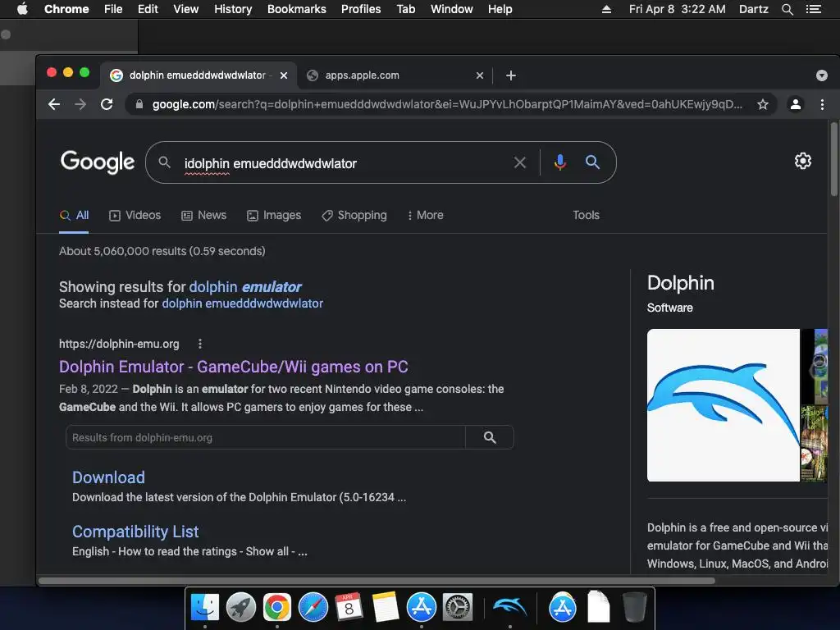Open the History menu
This screenshot has height=630, width=840.
pyautogui.click(x=233, y=9)
